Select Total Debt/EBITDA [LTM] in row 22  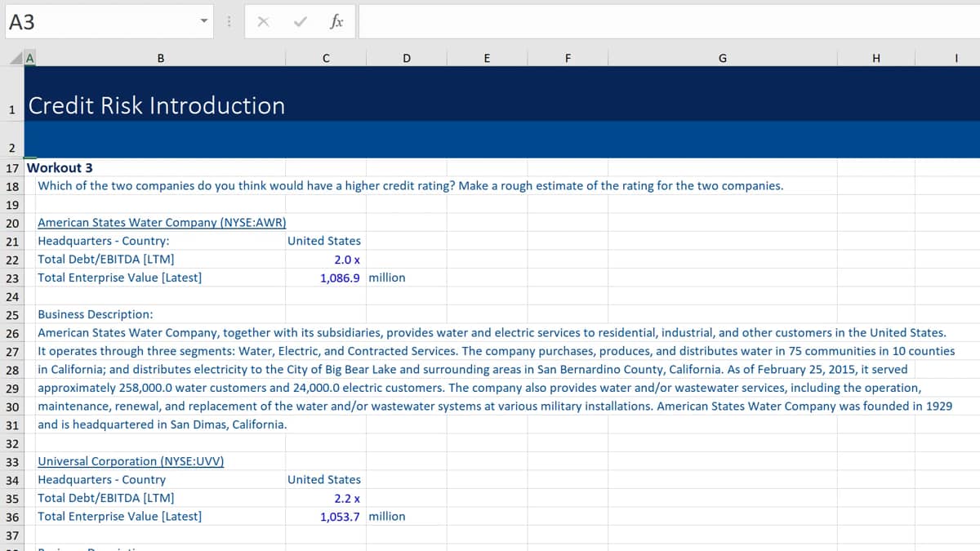tap(106, 259)
